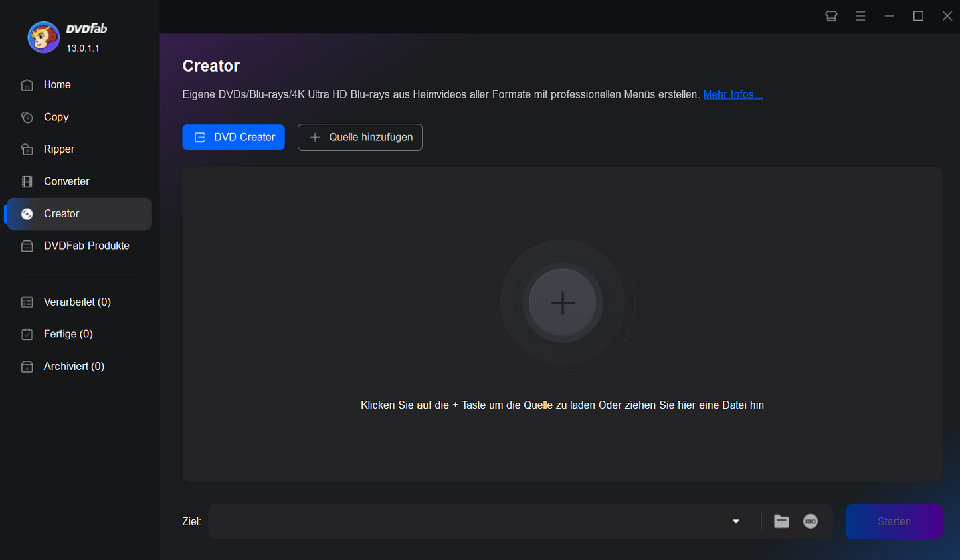Go to the Home section
Screen dimensions: 960x560
coord(57,85)
